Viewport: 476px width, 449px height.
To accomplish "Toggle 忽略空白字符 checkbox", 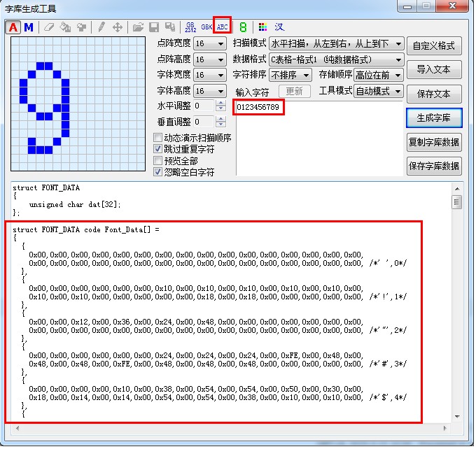I will 158,172.
